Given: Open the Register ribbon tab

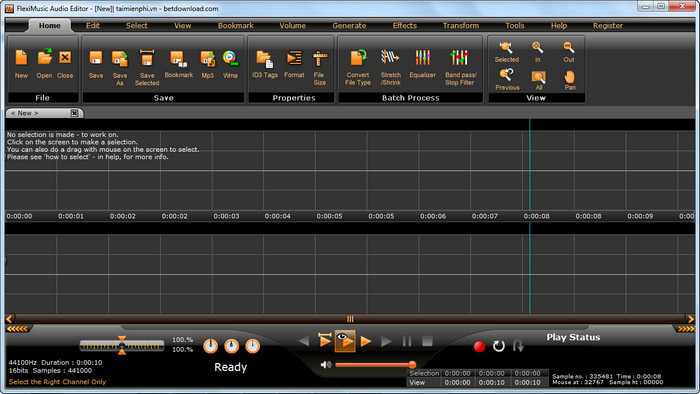Looking at the screenshot, I should [x=608, y=25].
